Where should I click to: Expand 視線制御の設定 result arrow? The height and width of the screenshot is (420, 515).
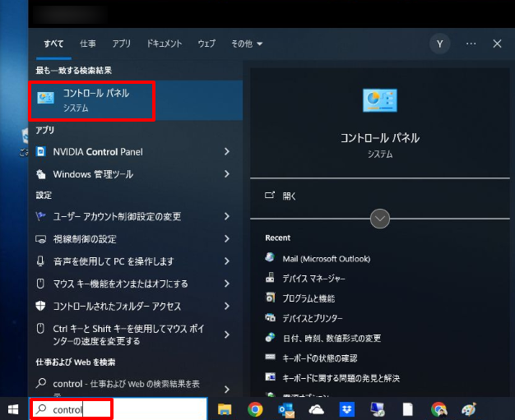click(x=227, y=239)
